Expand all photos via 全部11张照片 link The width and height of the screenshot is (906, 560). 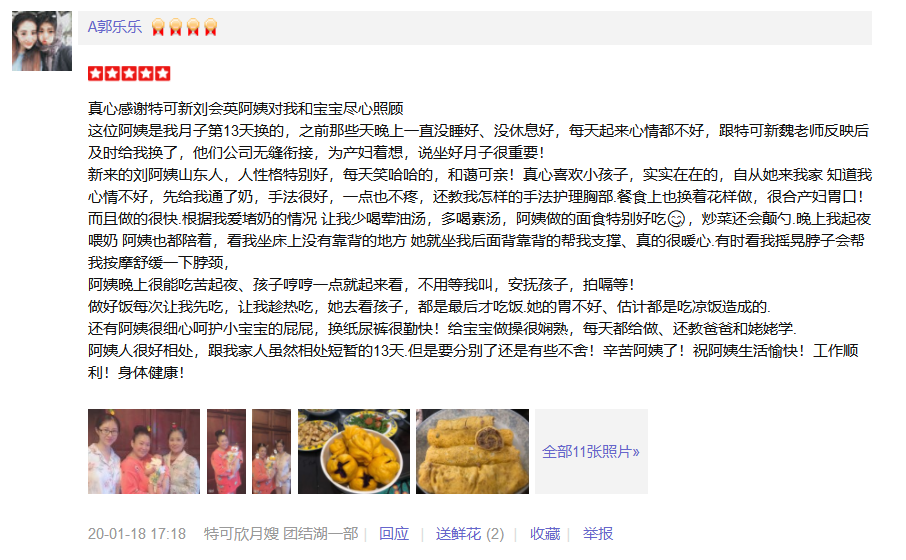tap(591, 451)
